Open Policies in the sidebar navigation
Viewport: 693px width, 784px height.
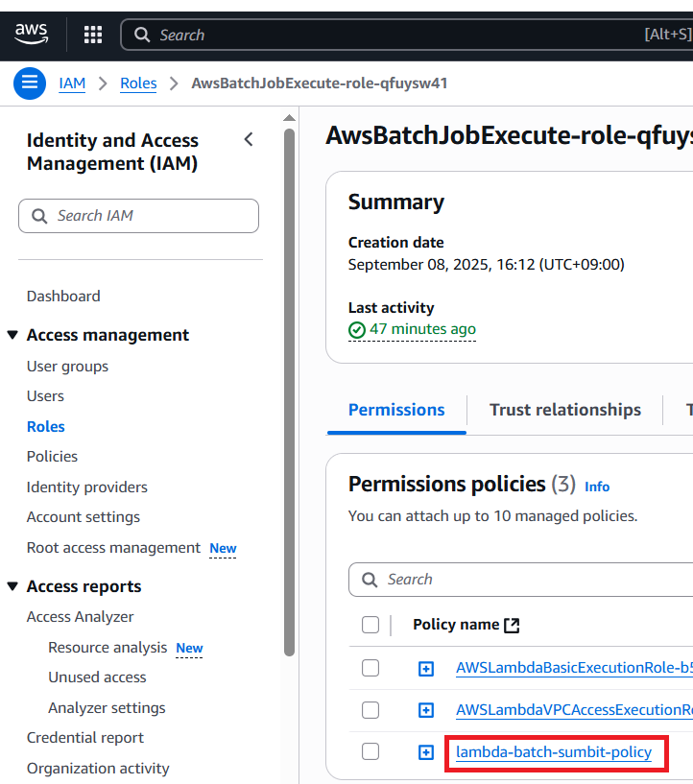(52, 457)
